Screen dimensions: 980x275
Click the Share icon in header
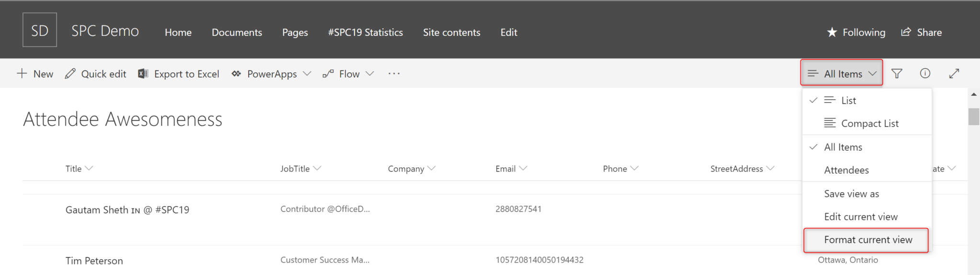[906, 32]
